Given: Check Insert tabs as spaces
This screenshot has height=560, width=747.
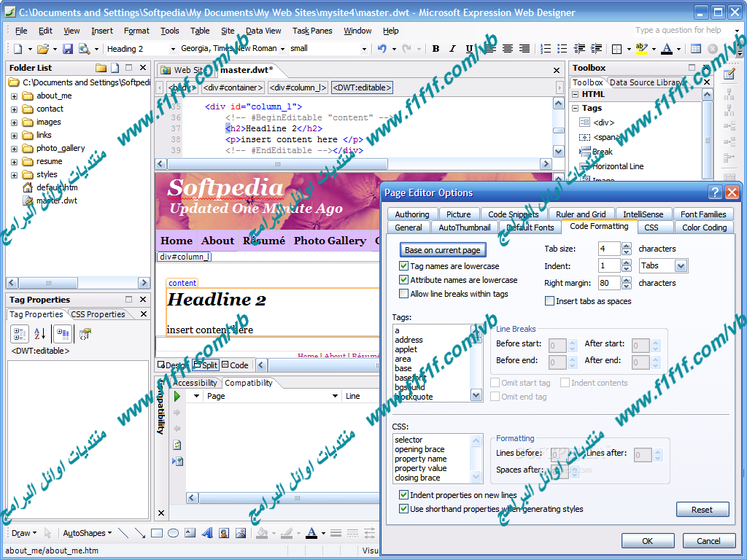Looking at the screenshot, I should [550, 301].
